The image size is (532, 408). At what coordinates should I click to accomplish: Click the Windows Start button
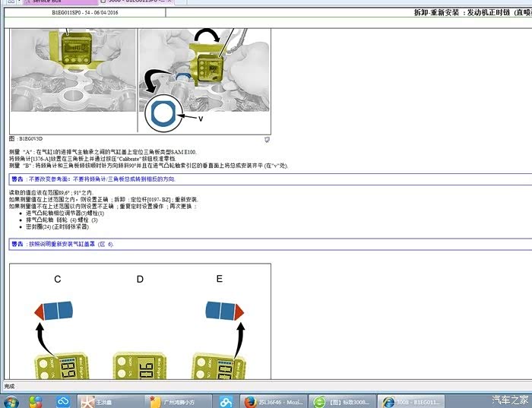pos(11,400)
